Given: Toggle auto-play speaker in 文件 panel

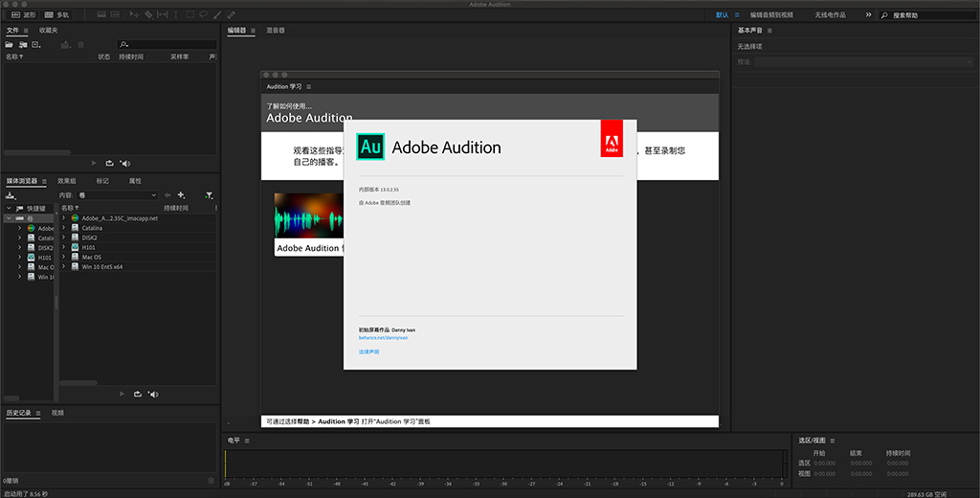Looking at the screenshot, I should (125, 163).
